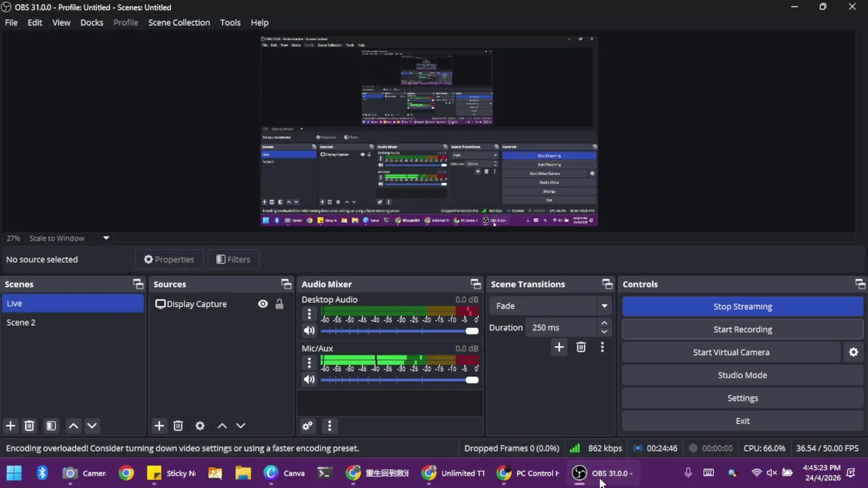
Task: Click transition Duration 250 ms field
Action: 563,327
